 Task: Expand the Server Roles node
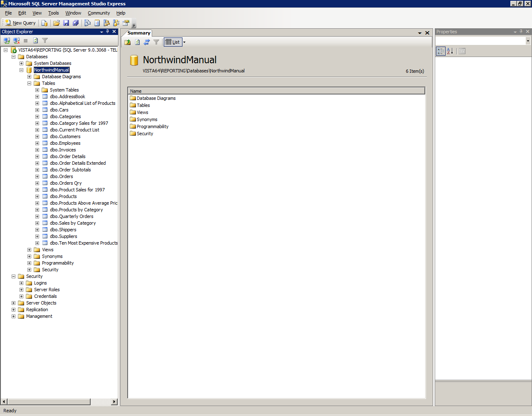point(21,290)
